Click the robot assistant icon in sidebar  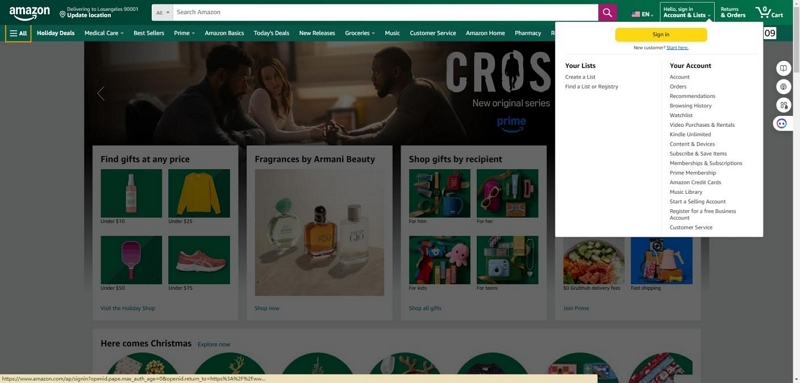click(782, 123)
